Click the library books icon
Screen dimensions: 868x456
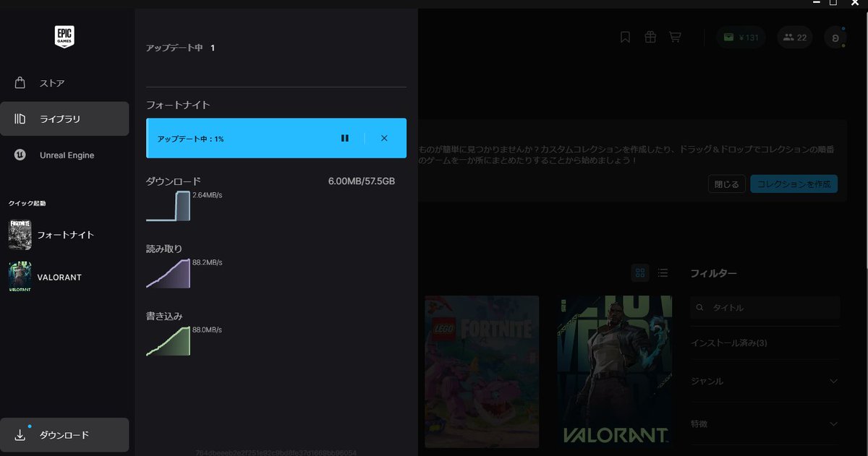[20, 119]
